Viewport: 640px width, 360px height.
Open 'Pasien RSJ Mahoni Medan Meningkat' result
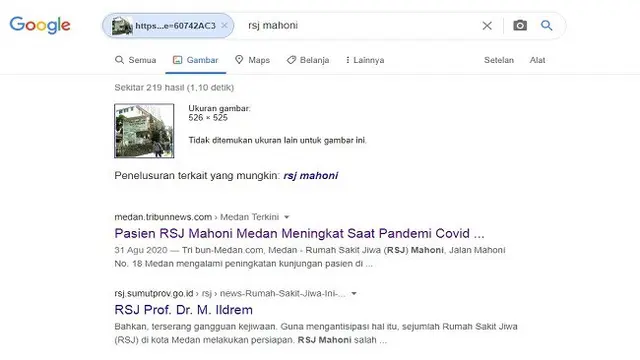click(299, 233)
